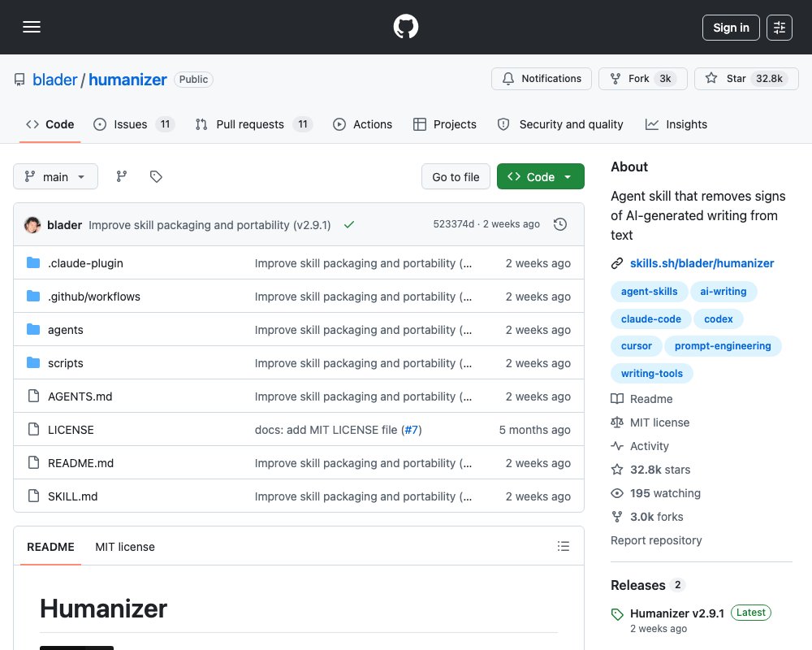This screenshot has height=650, width=812.
Task: Switch to the Code tab
Action: [50, 124]
